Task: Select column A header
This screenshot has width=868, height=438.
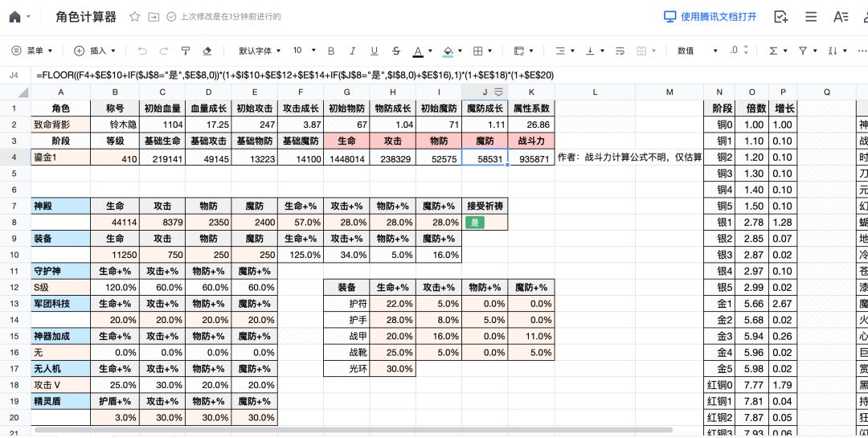Action: pos(61,92)
